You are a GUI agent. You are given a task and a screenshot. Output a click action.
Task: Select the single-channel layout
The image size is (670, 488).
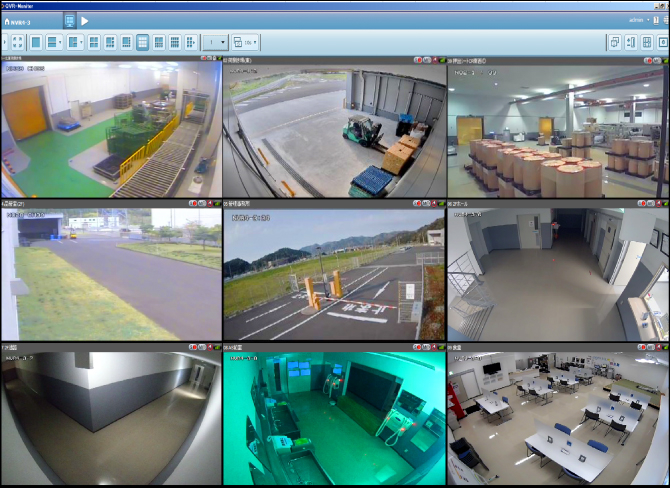point(36,43)
